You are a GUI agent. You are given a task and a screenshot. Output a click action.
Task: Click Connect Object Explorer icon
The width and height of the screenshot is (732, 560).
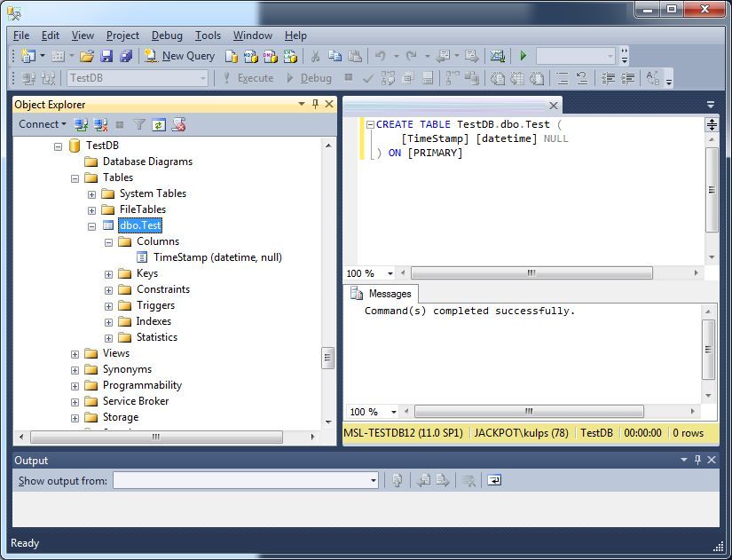click(82, 125)
